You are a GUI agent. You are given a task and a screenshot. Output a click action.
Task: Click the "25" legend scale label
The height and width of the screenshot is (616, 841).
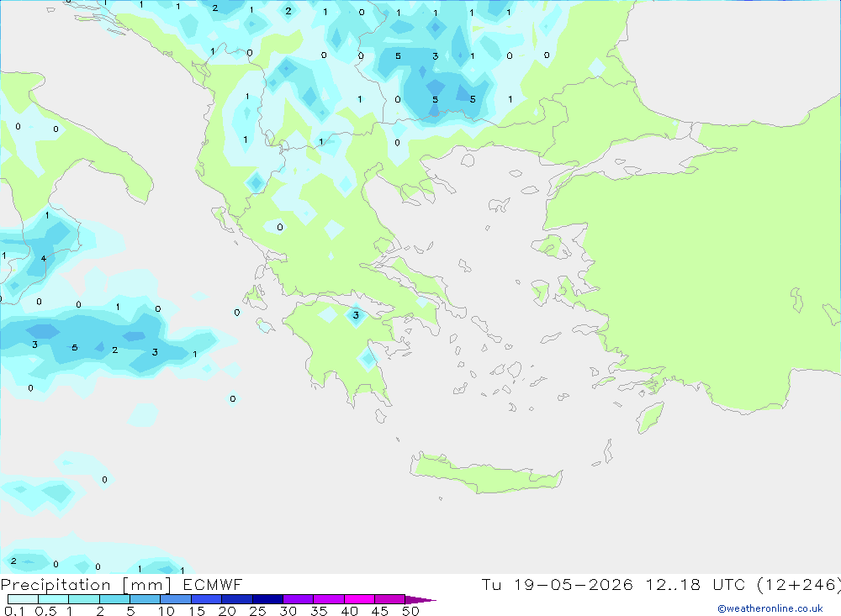(x=257, y=611)
